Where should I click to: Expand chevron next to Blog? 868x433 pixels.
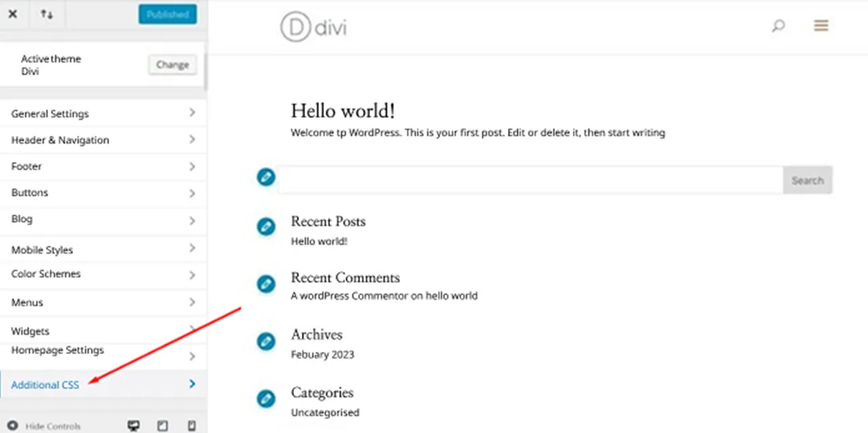click(192, 221)
